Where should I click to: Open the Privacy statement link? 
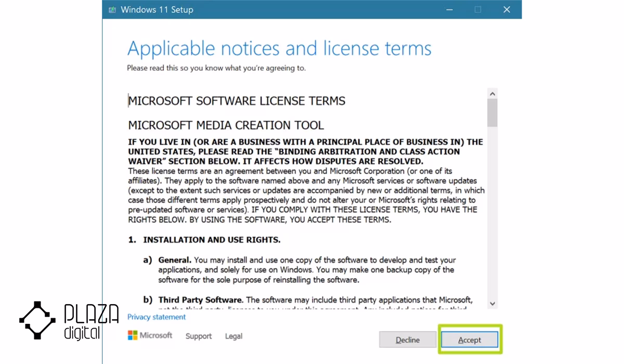pyautogui.click(x=157, y=317)
